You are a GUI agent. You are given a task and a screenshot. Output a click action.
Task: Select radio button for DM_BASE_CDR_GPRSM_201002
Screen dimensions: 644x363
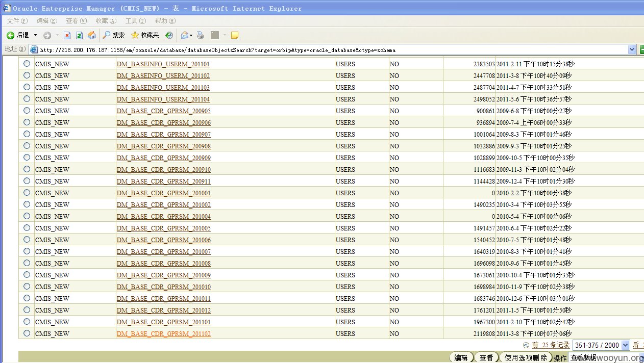[27, 204]
